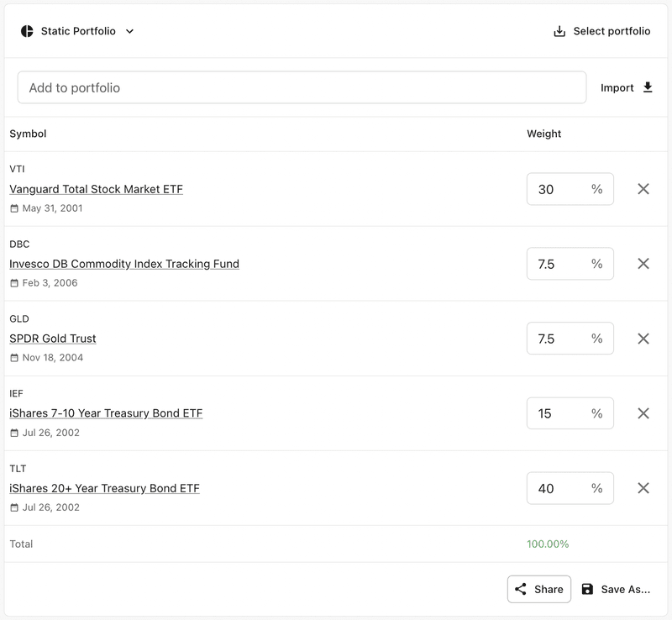This screenshot has height=620, width=672.
Task: Open Vanguard Total Stock Market ETF link
Action: 96,189
